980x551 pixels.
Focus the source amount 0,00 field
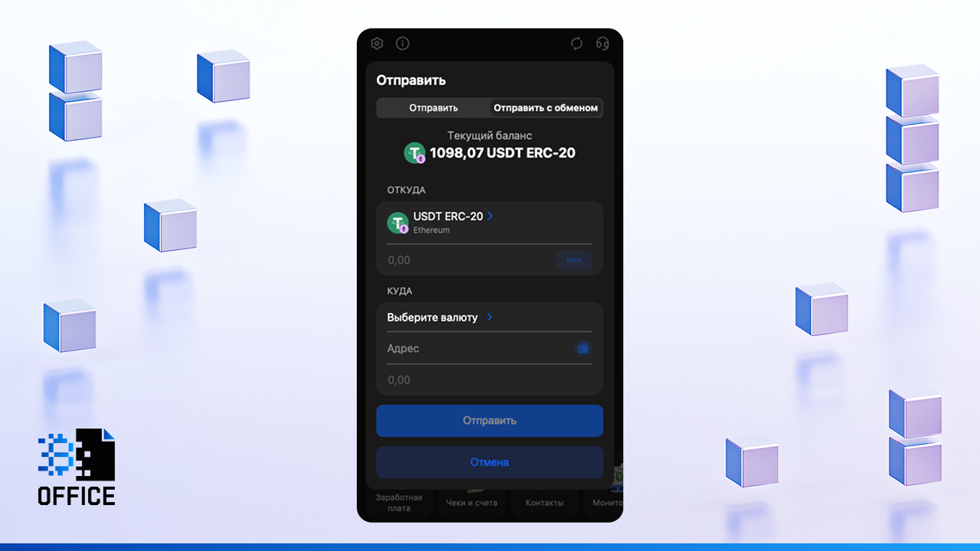[x=467, y=260]
